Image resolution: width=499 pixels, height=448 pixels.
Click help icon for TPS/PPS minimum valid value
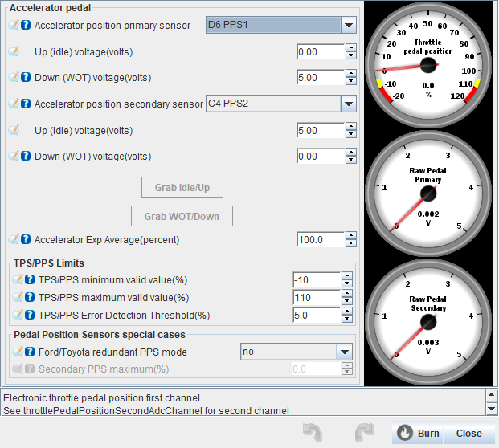coord(30,279)
